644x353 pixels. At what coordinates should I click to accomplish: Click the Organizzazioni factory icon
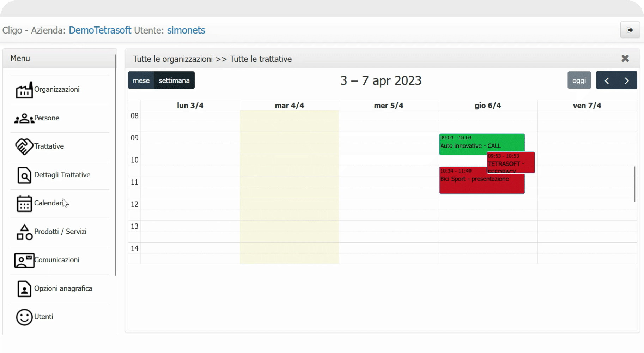point(24,90)
